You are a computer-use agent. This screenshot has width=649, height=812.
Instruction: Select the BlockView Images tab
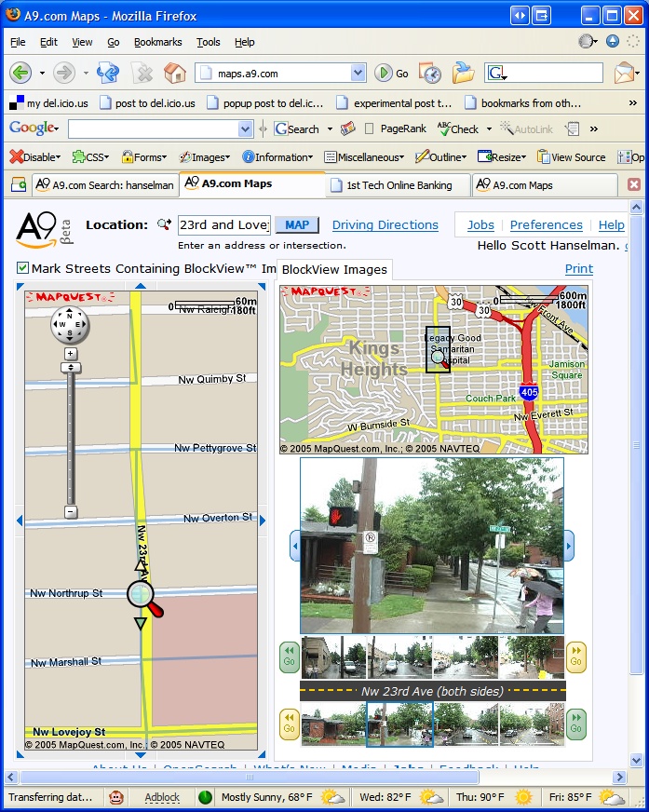tap(334, 269)
